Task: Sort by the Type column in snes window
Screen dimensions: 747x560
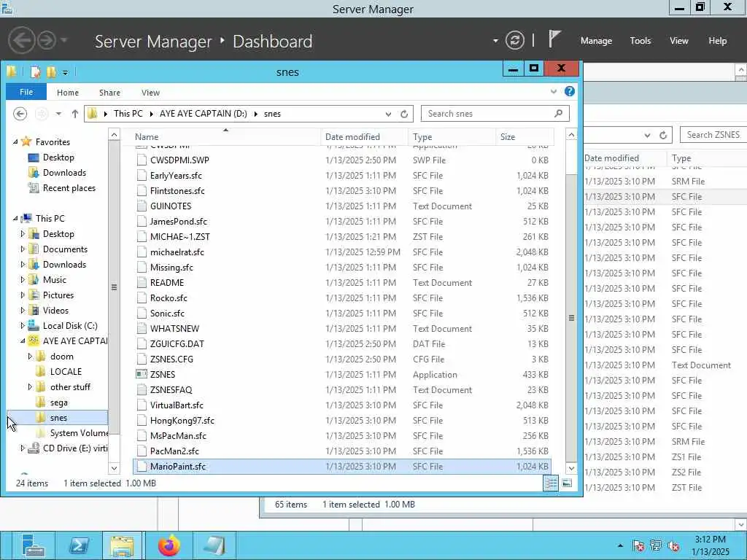Action: coord(452,136)
